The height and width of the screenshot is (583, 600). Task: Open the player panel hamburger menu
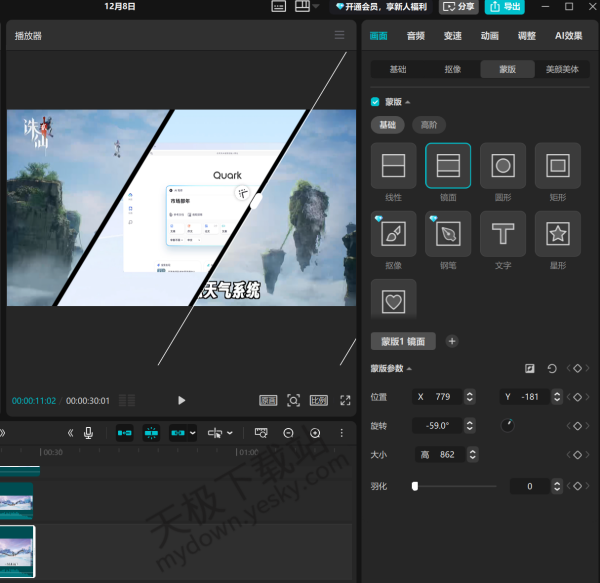(x=339, y=35)
